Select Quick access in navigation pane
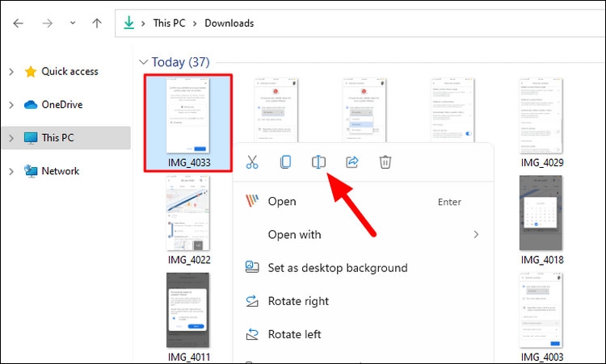 (x=69, y=71)
